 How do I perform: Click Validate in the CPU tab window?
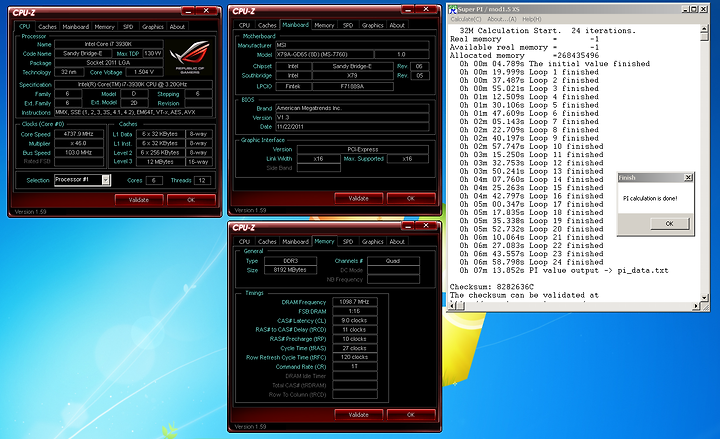click(139, 200)
